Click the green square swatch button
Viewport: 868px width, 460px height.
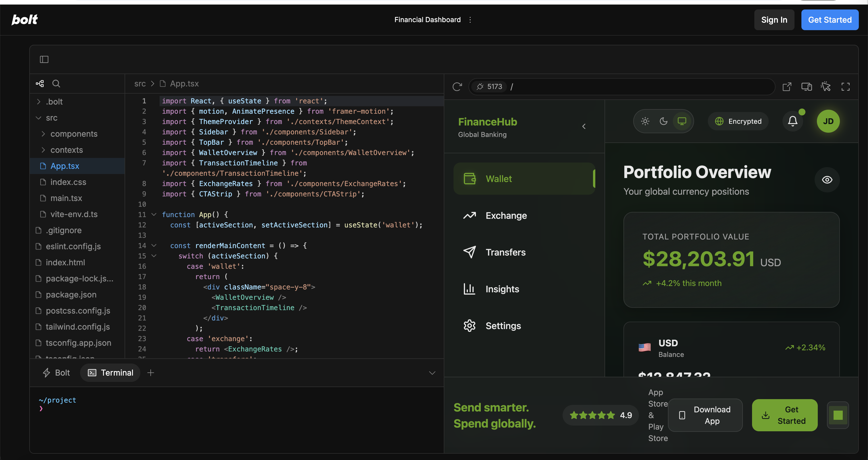pyautogui.click(x=838, y=415)
